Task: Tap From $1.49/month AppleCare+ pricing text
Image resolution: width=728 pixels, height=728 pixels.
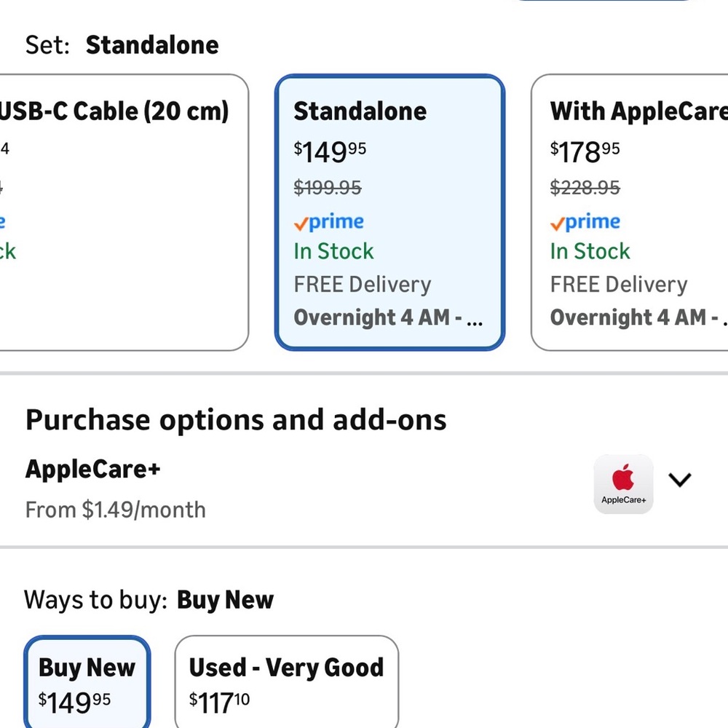Action: pos(116,510)
